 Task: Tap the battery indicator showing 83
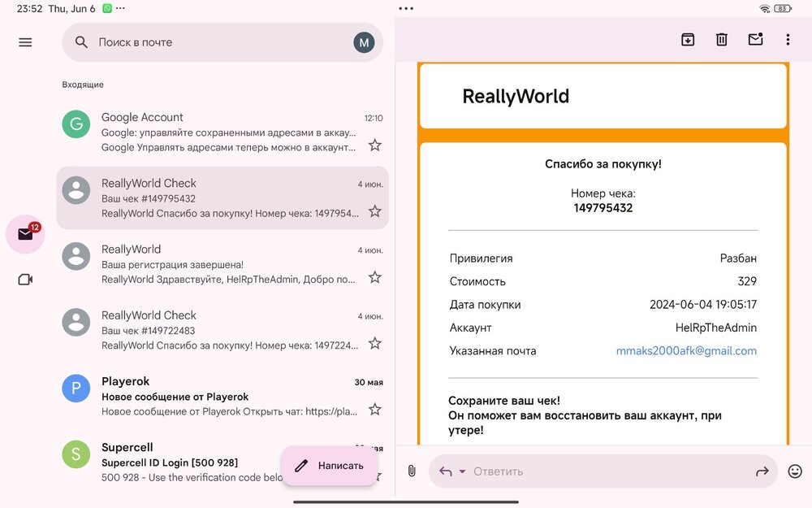[783, 8]
